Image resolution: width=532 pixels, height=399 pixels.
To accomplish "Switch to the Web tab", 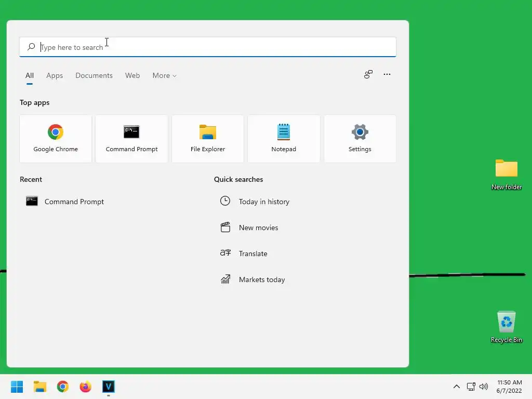I will [132, 75].
